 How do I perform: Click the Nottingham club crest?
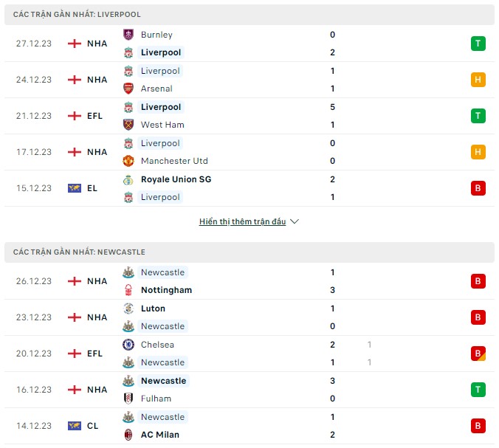pos(128,290)
